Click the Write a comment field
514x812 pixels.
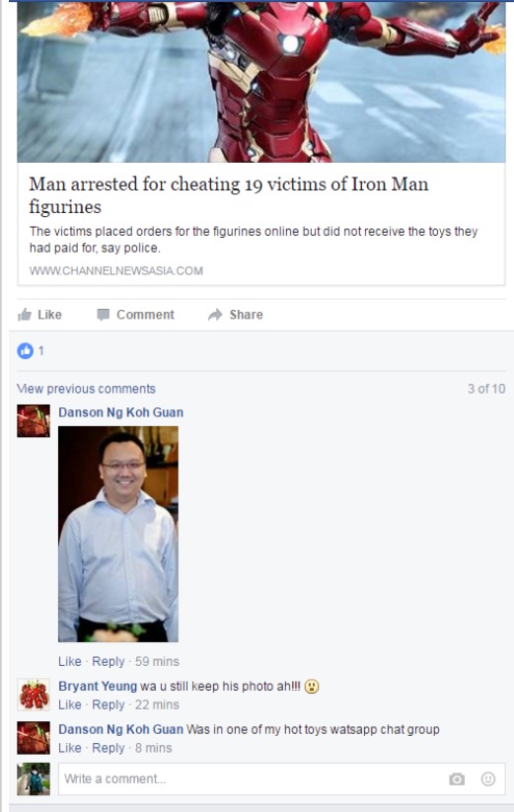coord(281,778)
